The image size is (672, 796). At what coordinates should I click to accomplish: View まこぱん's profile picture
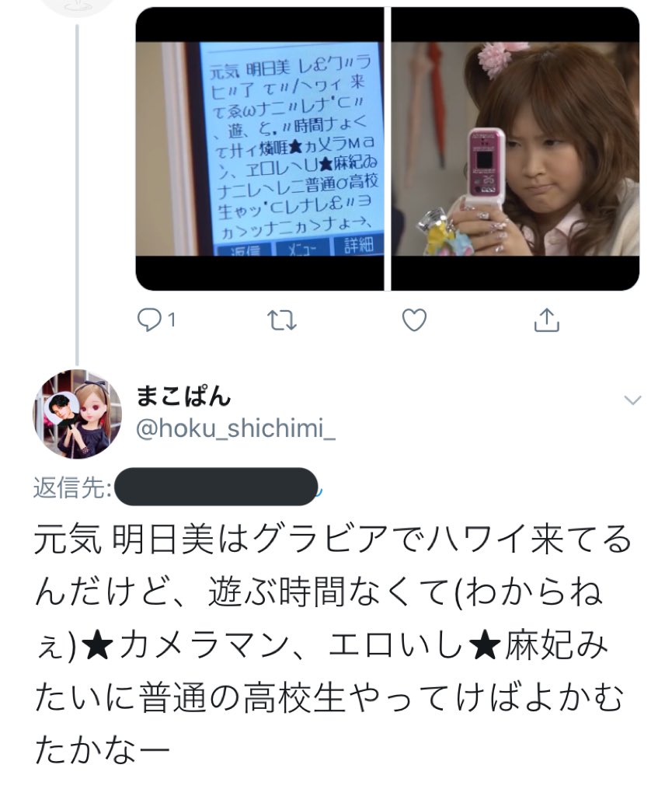(77, 414)
